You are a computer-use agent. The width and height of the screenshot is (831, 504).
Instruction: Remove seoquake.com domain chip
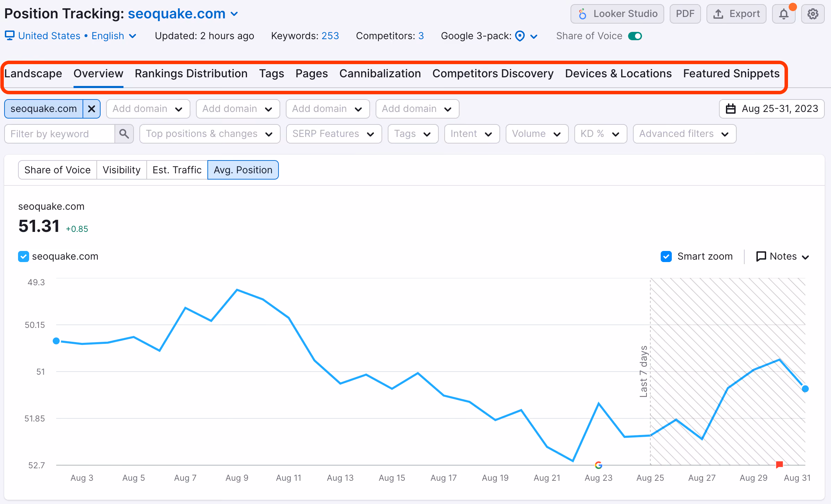tap(92, 109)
